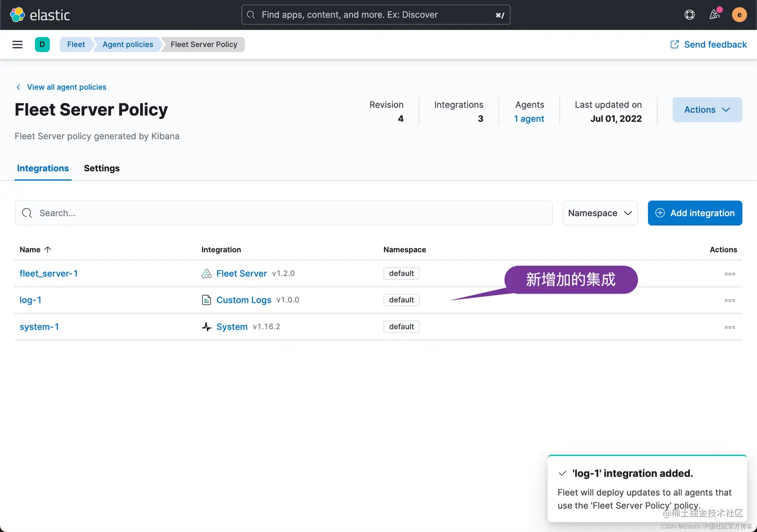The image size is (757, 532).
Task: Click the magnifier icon in integrations search
Action: (27, 213)
